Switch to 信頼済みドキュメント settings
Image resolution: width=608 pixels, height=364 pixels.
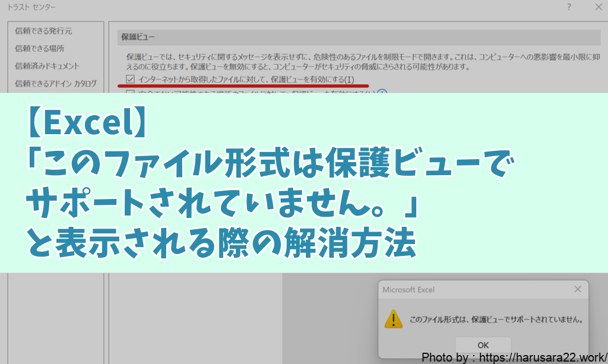47,66
